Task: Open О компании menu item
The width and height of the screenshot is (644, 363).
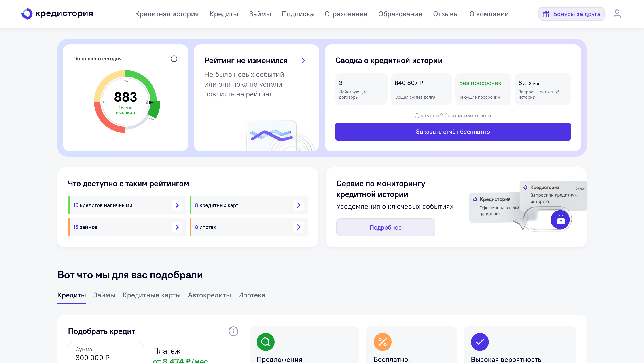Action: (x=489, y=14)
